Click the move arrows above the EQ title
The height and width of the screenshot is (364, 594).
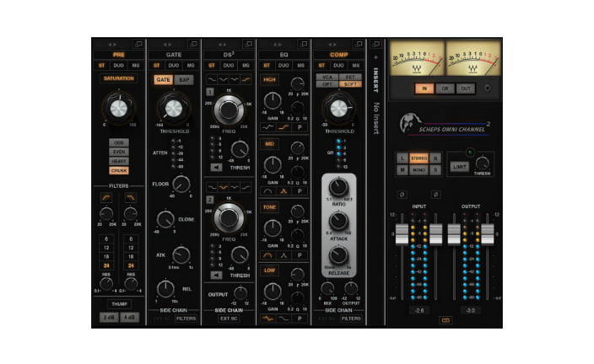[x=278, y=45]
